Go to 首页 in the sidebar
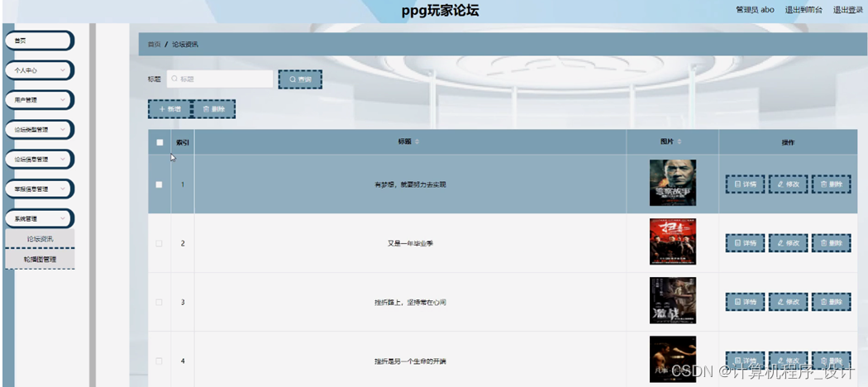The height and width of the screenshot is (387, 868). 40,41
